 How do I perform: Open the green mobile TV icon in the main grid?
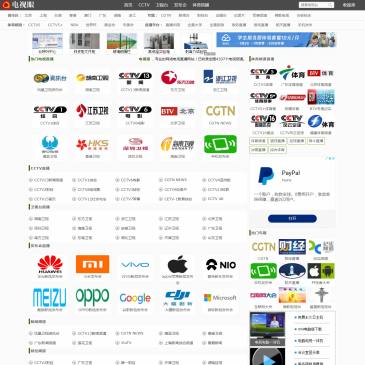click(x=220, y=144)
